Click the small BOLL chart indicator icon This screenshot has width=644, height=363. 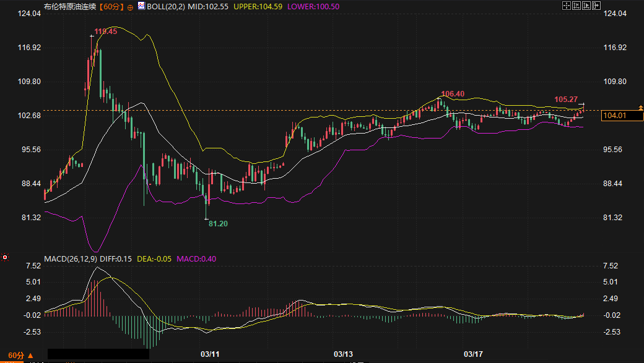pyautogui.click(x=141, y=6)
